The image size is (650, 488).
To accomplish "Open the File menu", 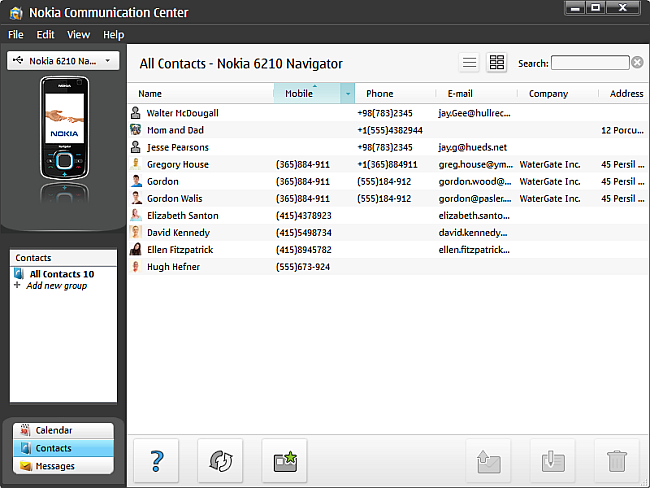I will 16,35.
